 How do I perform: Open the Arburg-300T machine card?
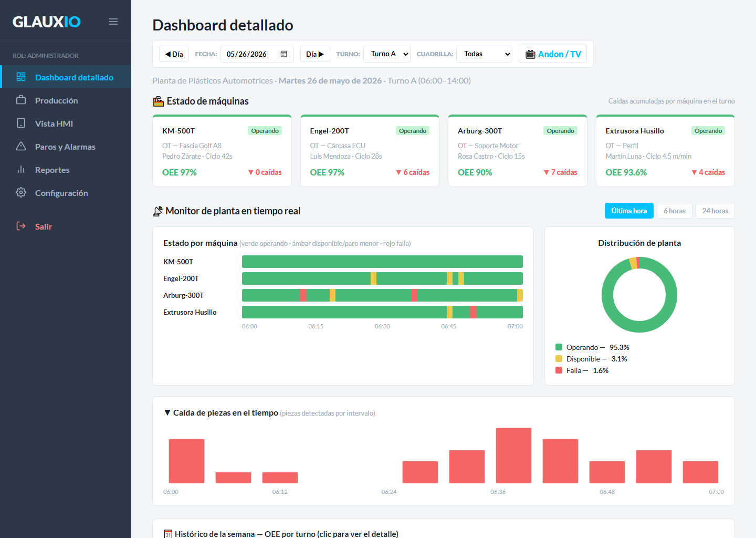(518, 151)
